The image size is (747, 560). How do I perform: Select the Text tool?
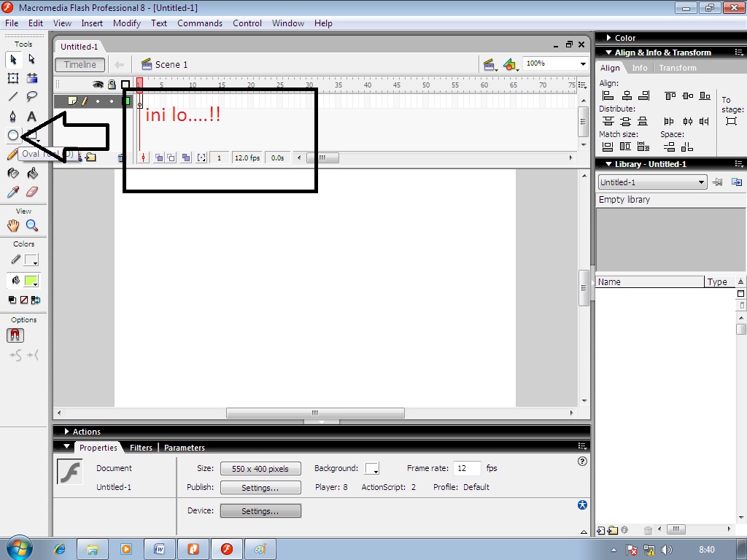click(x=31, y=116)
